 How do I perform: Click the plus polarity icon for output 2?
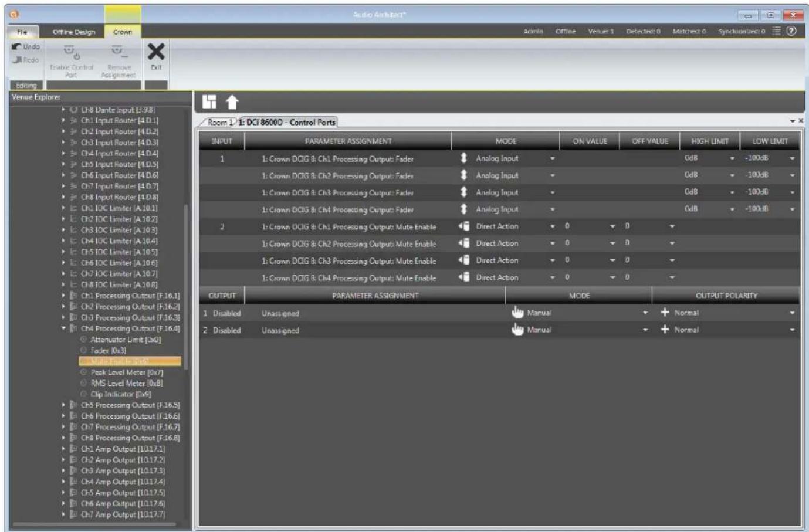[x=665, y=330]
